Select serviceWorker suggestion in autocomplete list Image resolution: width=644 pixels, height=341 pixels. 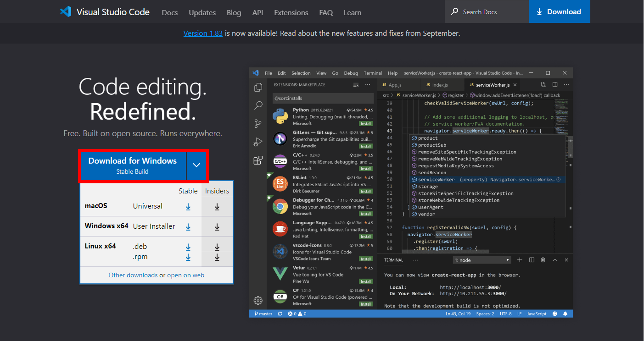coord(487,179)
